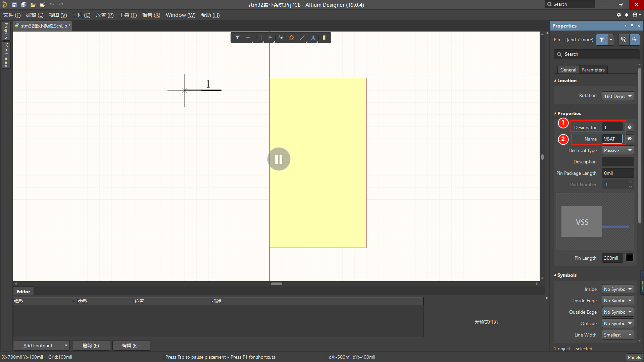
Task: Activate the Place Pin tool
Action: point(281,38)
